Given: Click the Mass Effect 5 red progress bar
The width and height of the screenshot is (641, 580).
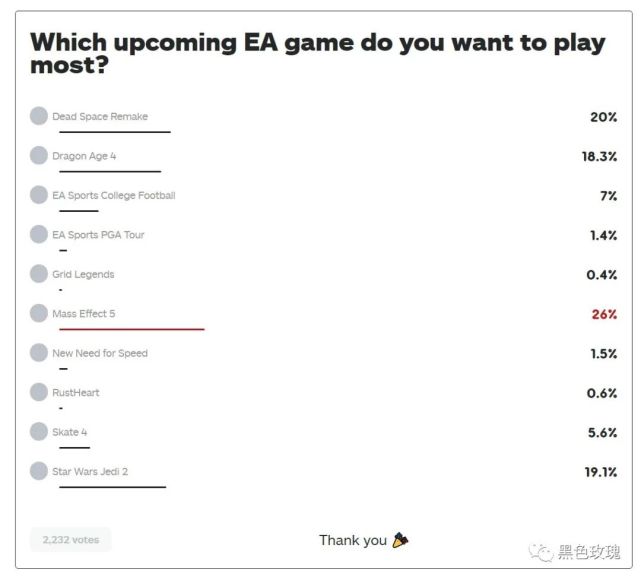Looking at the screenshot, I should 131,328.
